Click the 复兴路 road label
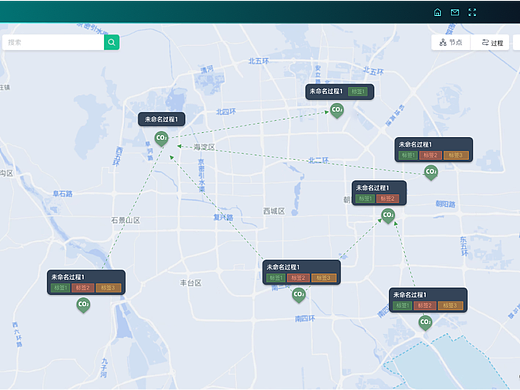Viewport: 520px width, 390px height. pos(223,217)
